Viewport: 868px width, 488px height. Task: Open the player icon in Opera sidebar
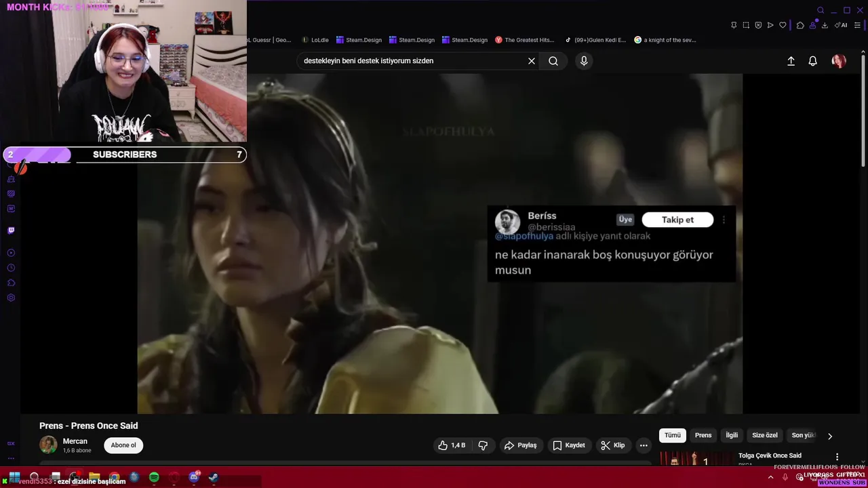click(11, 253)
